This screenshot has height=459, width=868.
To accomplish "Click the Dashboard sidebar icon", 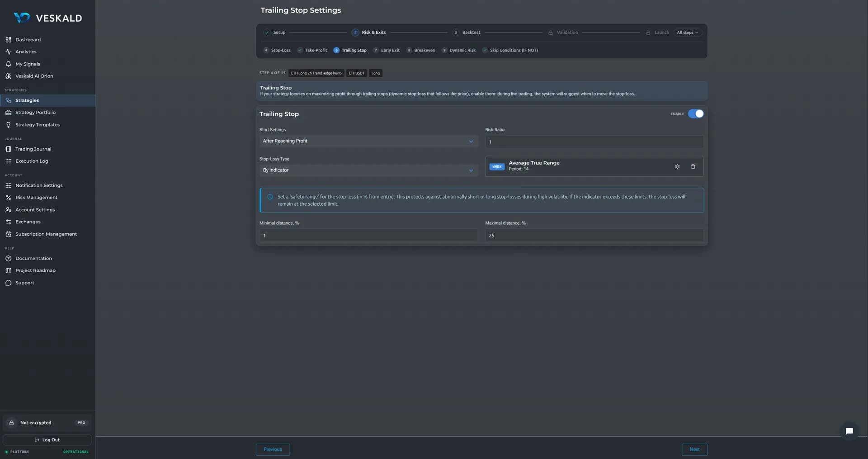I will 8,40.
